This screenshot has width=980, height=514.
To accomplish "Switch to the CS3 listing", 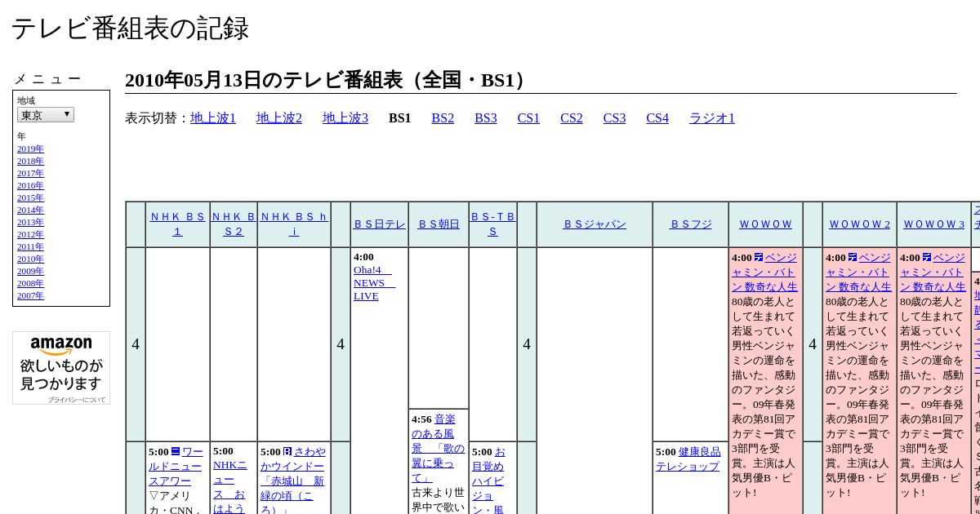I will pos(614,118).
